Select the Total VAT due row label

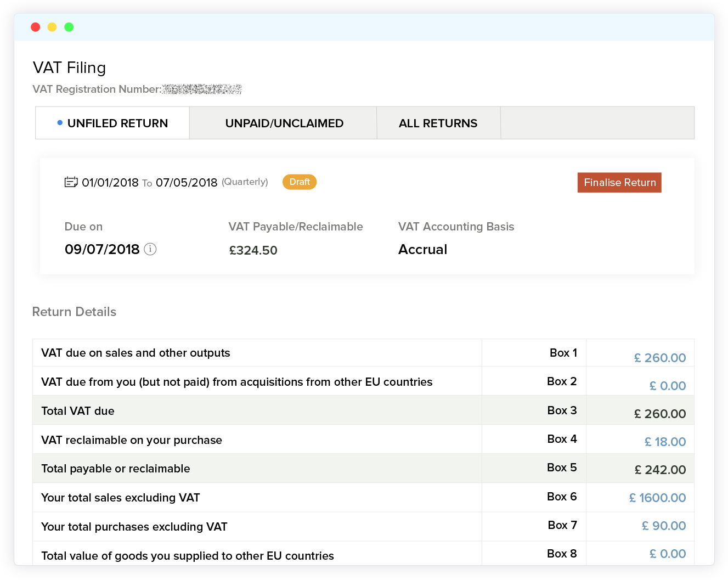point(78,411)
